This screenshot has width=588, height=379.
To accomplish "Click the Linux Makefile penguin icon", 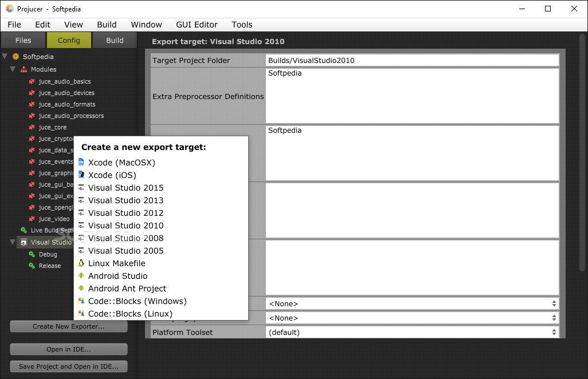I will pyautogui.click(x=81, y=263).
